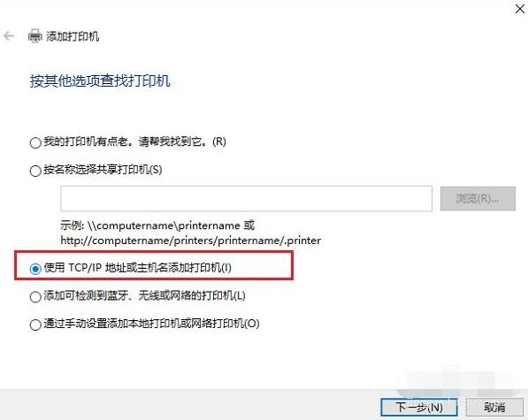Click label text 我的打印机有点老。请帮我找到它。(R)
The width and height of the screenshot is (528, 420).
134,141
